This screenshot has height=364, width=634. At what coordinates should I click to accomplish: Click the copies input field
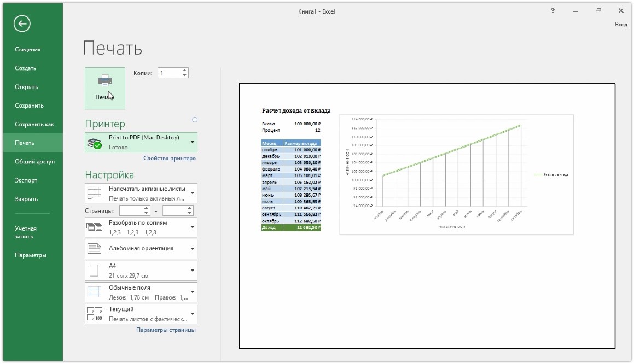coord(170,73)
